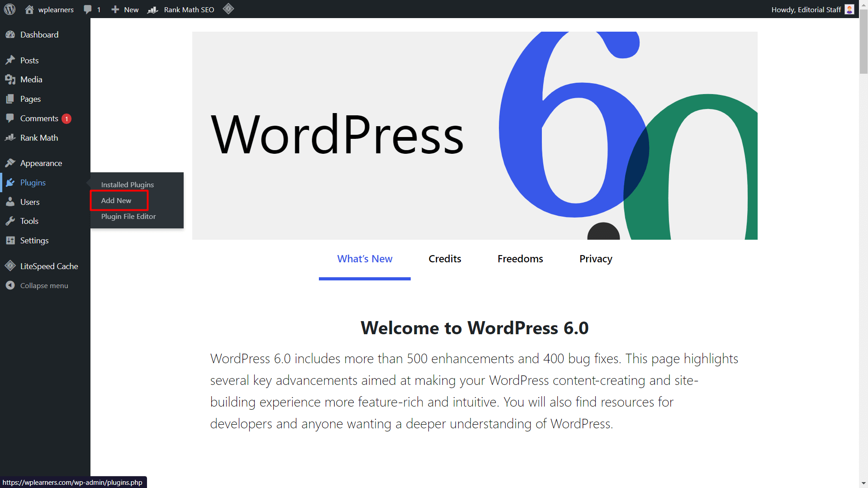Screen dimensions: 868x488
Task: Switch to the Freedoms tab
Action: (520, 259)
